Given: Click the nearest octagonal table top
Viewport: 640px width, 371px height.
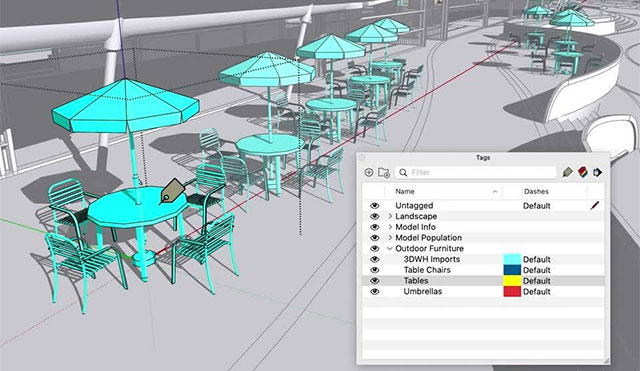Looking at the screenshot, I should (x=137, y=207).
